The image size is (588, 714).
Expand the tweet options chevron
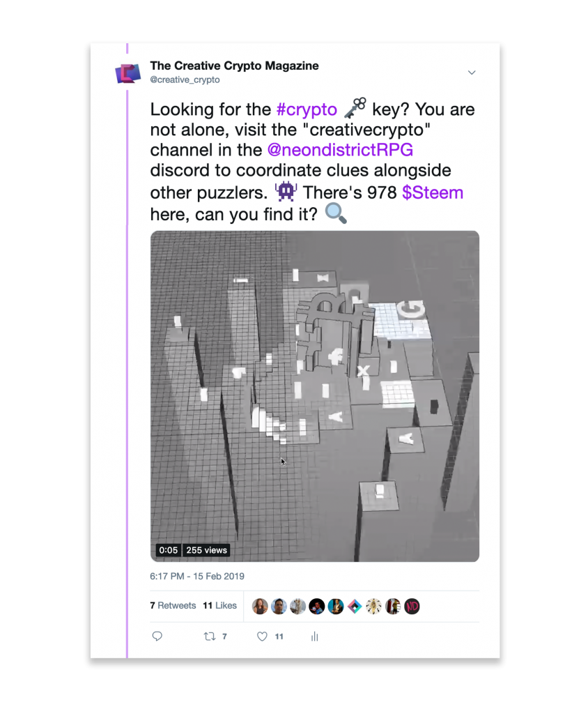[472, 73]
